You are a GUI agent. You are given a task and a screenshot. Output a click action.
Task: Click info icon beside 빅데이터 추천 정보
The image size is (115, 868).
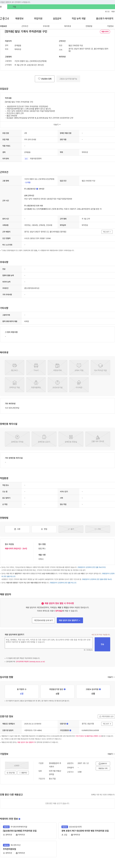click(x=19, y=819)
